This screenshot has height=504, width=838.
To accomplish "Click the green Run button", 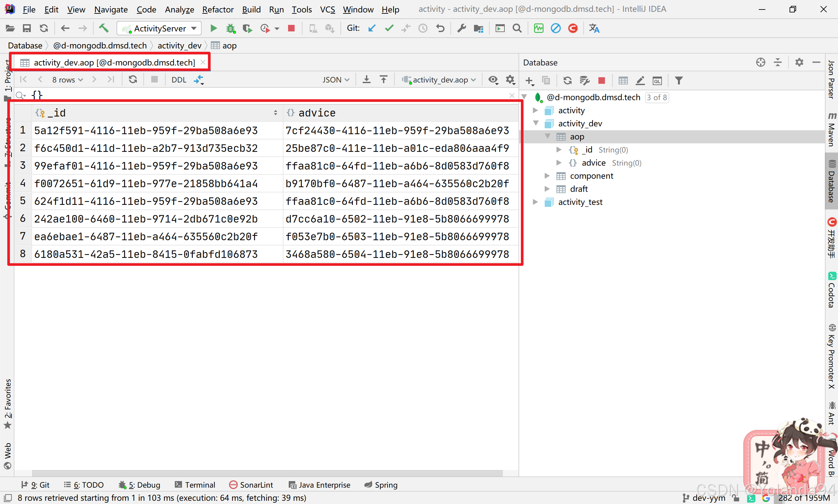I will pyautogui.click(x=213, y=28).
